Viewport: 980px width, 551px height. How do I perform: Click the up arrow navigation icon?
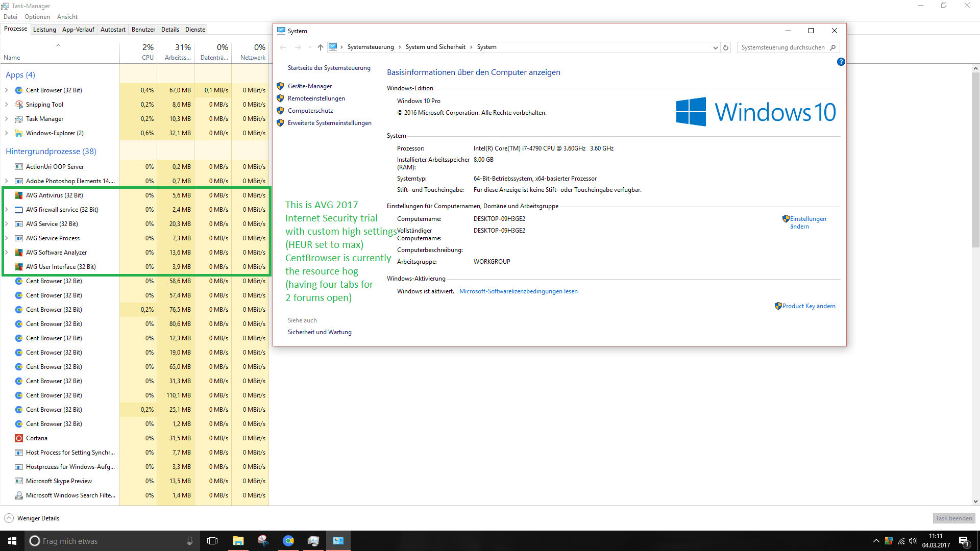[x=320, y=47]
